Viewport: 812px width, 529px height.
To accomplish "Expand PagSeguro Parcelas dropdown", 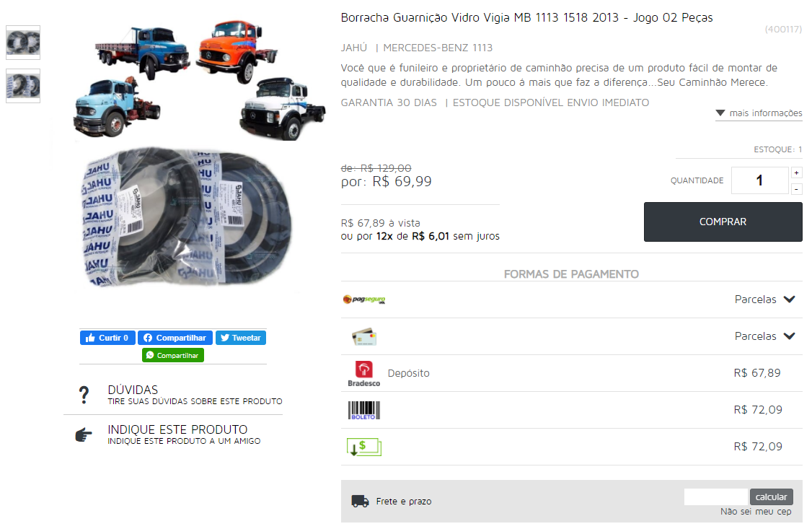I will [x=764, y=300].
